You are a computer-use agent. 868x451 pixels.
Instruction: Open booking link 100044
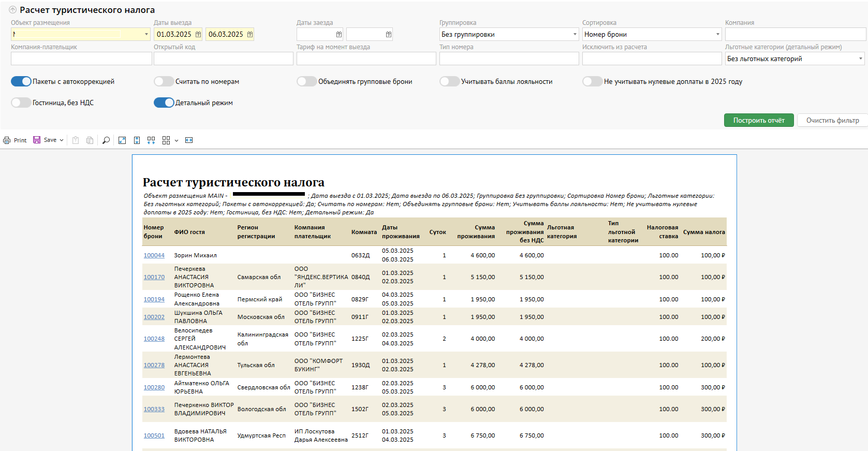(154, 255)
